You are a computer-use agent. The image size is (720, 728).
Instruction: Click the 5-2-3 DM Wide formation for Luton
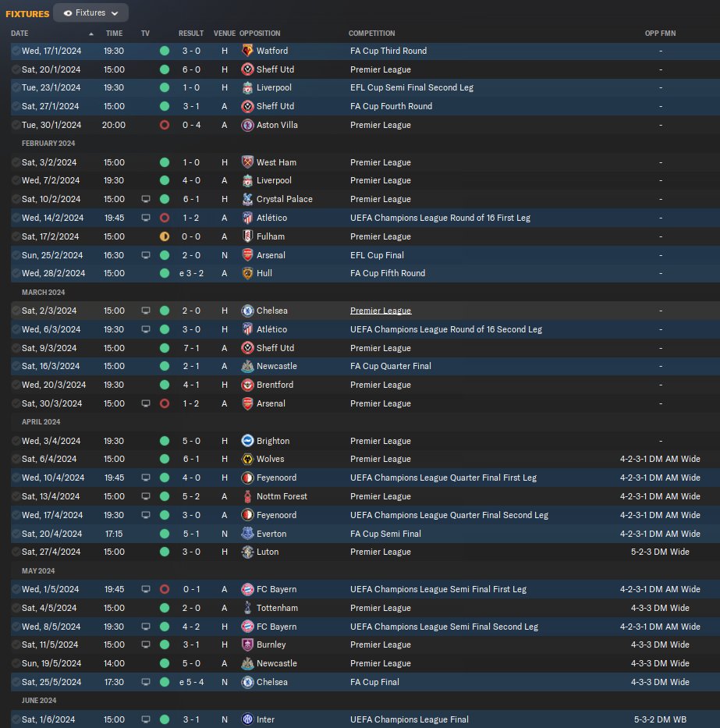tap(660, 552)
